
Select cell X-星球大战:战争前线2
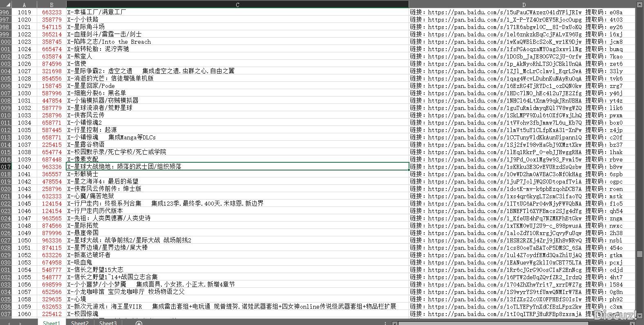pos(237,240)
